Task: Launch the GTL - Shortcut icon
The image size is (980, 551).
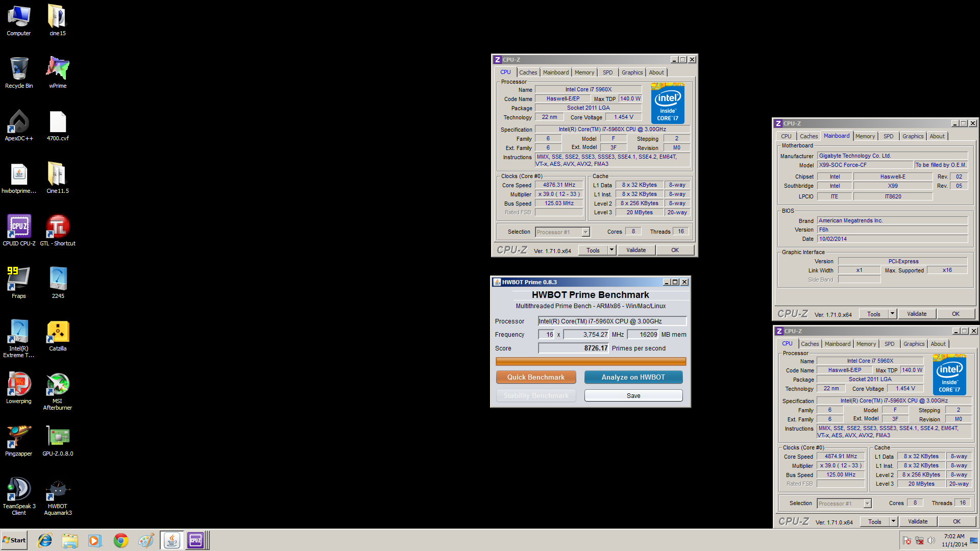Action: (x=58, y=231)
